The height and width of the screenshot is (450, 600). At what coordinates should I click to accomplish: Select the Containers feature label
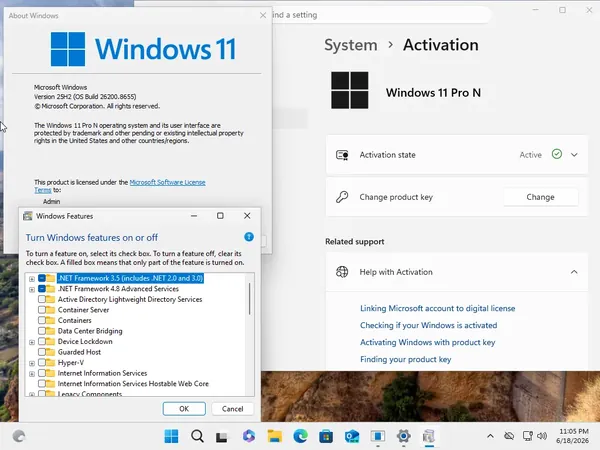click(x=75, y=320)
